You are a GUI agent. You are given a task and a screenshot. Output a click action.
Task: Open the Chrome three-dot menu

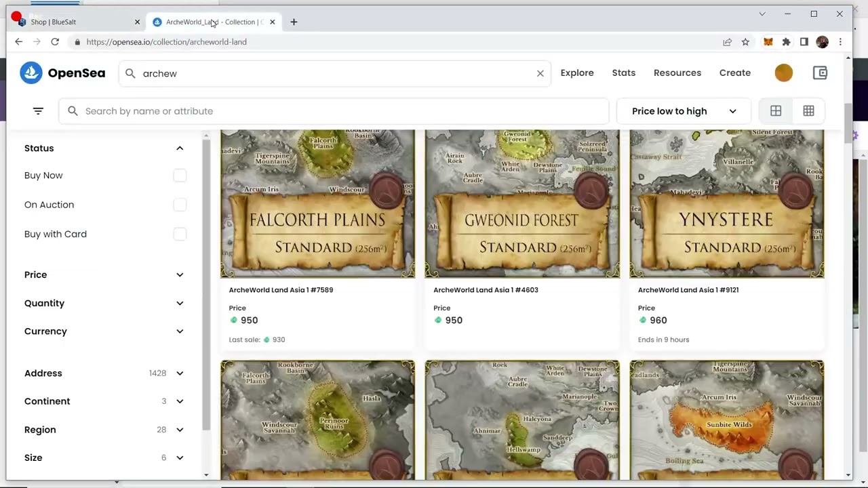(840, 42)
